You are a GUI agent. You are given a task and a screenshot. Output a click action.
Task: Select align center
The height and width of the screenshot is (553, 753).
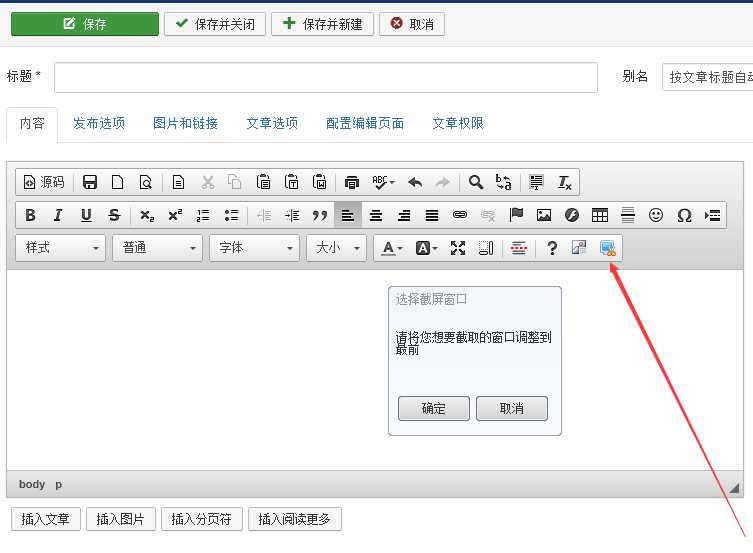(376, 215)
